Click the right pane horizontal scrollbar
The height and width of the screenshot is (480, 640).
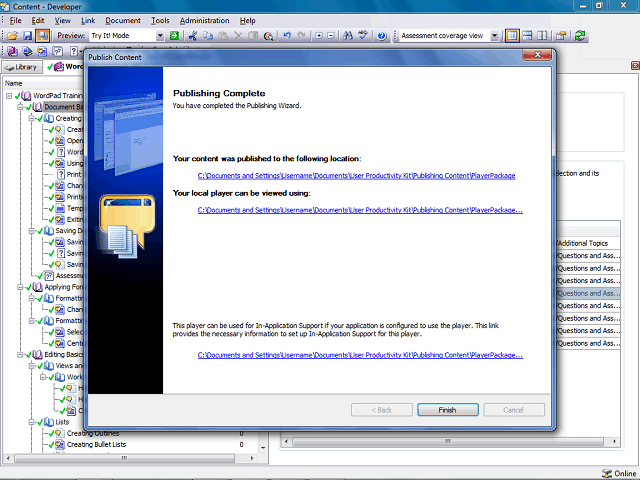click(448, 442)
